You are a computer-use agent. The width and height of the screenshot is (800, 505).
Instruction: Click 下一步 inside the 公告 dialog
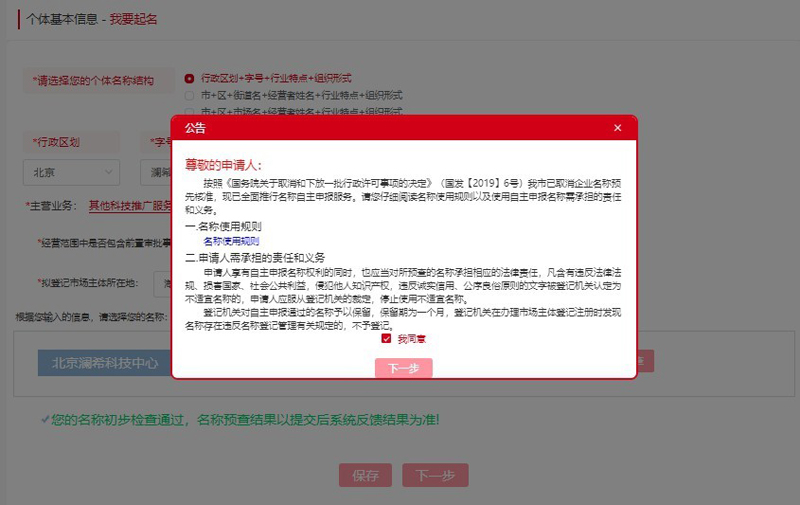point(403,368)
